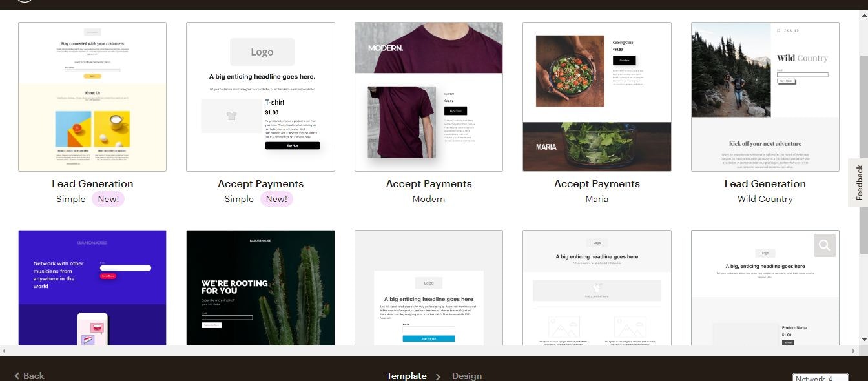Image resolution: width=868 pixels, height=381 pixels.
Task: Click the vertical scrollbar down arrow
Action: click(863, 339)
